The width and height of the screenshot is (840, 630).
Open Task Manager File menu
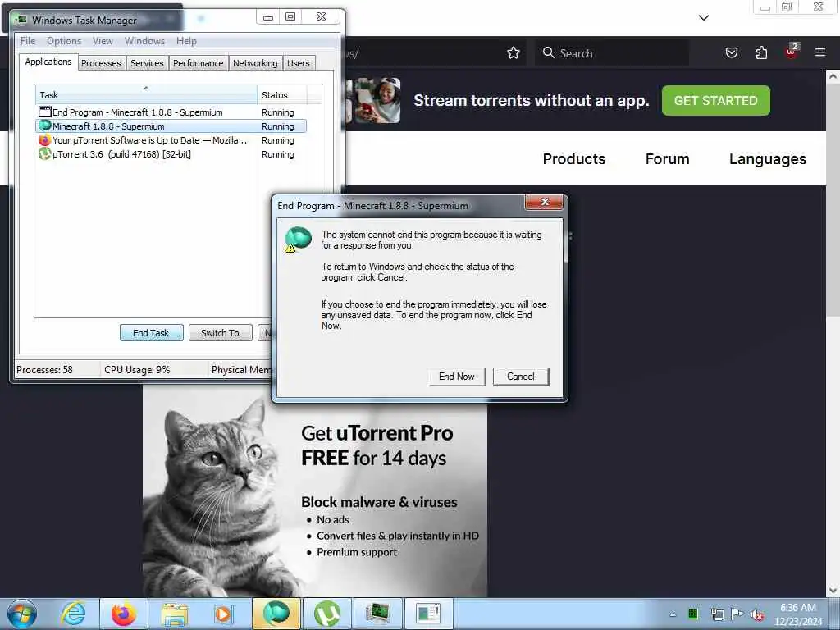(x=28, y=41)
